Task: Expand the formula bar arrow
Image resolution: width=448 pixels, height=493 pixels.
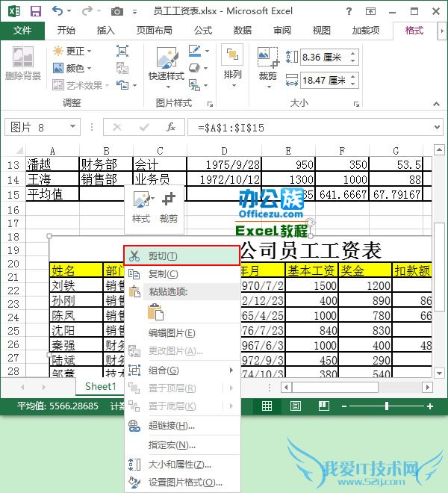Action: [437, 127]
